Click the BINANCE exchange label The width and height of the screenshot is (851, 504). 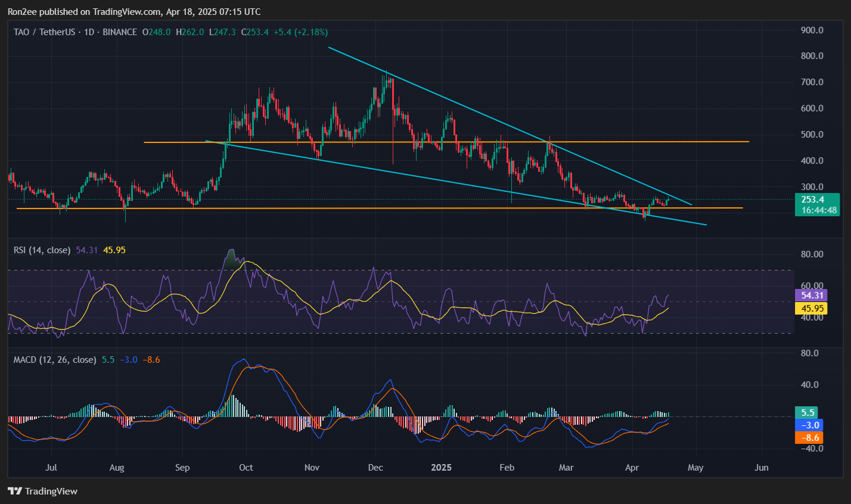[x=119, y=32]
